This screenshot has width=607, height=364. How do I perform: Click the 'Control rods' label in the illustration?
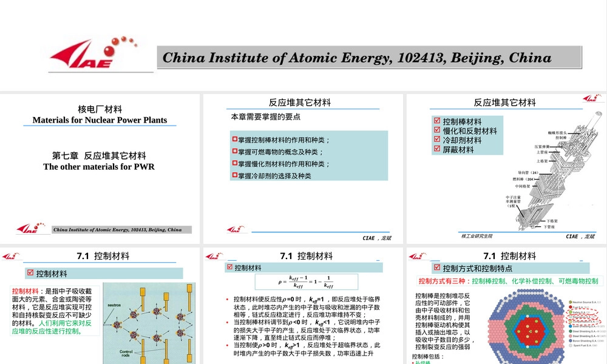[x=126, y=354]
